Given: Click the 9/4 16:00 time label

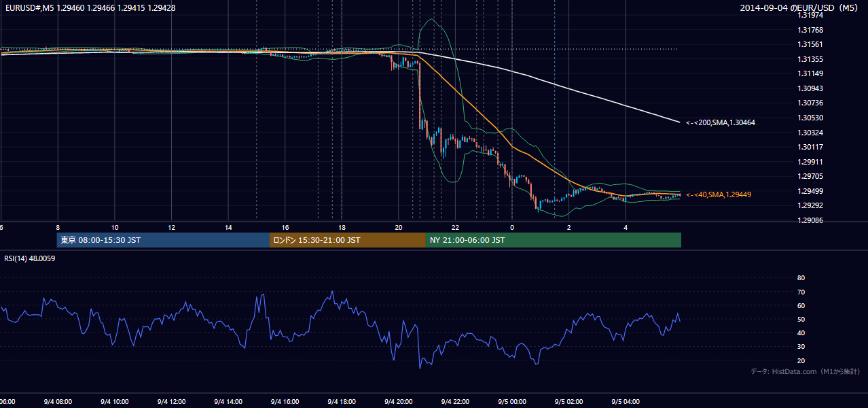Looking at the screenshot, I should pyautogui.click(x=285, y=402).
